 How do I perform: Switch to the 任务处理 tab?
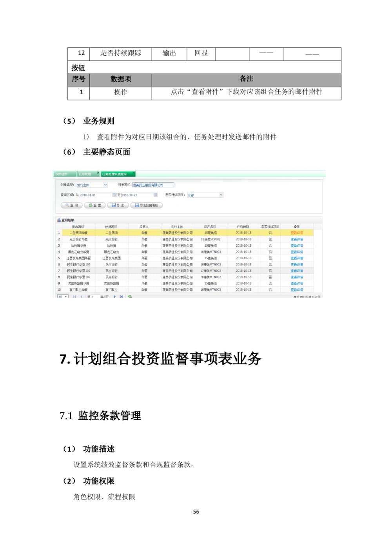[84, 173]
